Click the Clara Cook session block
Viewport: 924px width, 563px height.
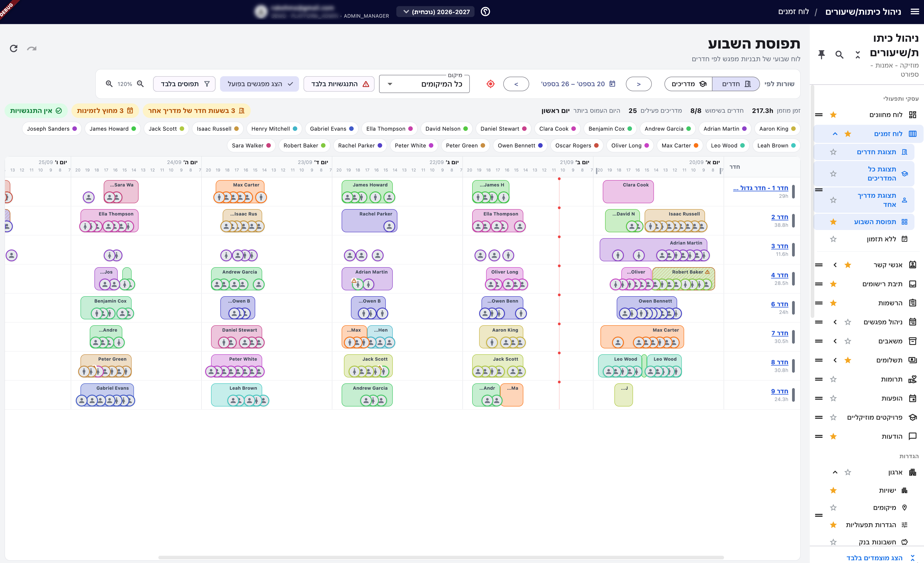[x=628, y=191]
